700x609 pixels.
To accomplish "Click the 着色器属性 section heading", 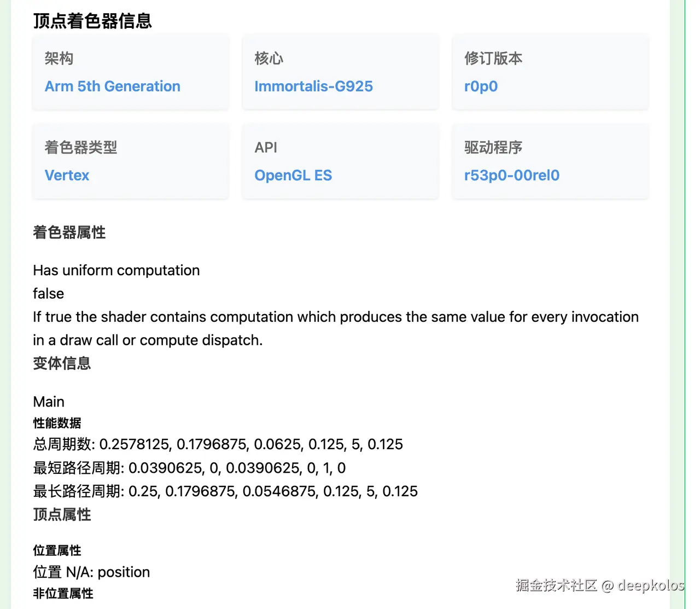I will click(69, 233).
